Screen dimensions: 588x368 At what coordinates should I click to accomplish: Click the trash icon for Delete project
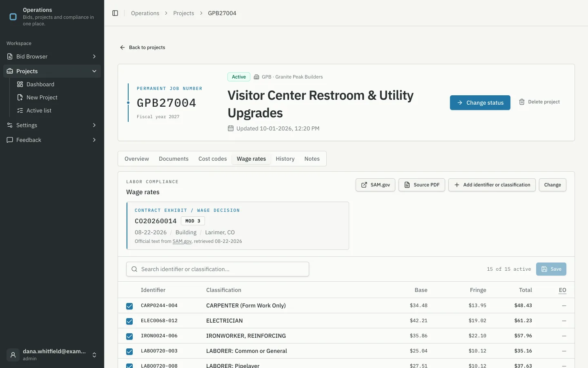point(522,102)
